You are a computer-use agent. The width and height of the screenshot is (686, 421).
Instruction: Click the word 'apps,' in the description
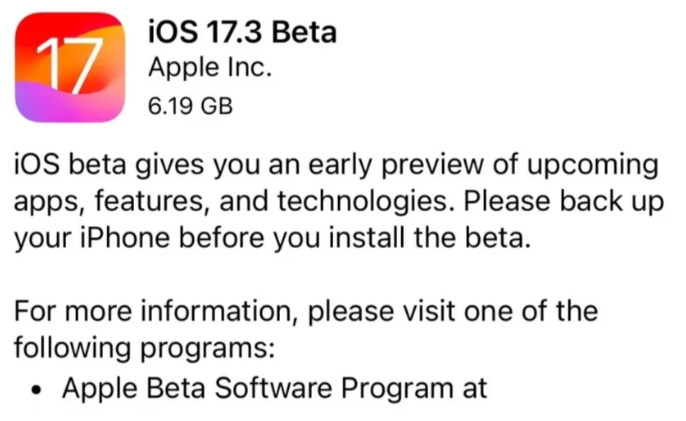48,201
